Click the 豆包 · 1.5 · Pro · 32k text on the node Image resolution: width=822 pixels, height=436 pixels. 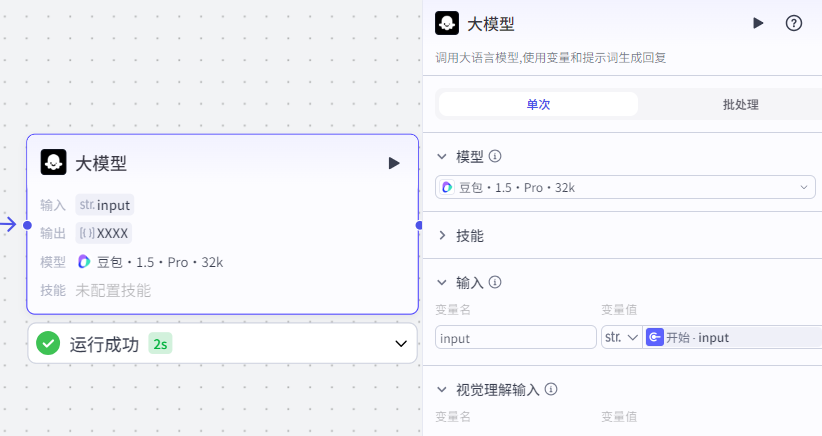(160, 262)
